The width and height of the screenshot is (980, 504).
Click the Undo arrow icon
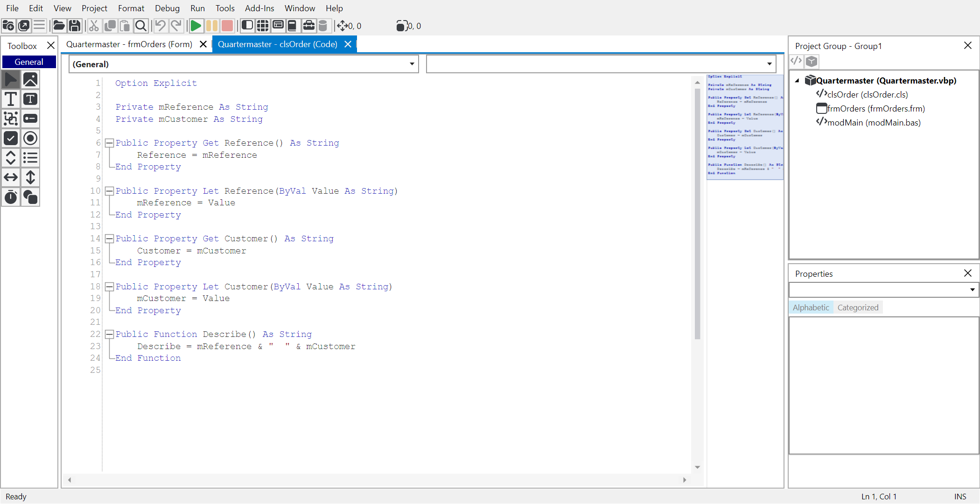161,26
